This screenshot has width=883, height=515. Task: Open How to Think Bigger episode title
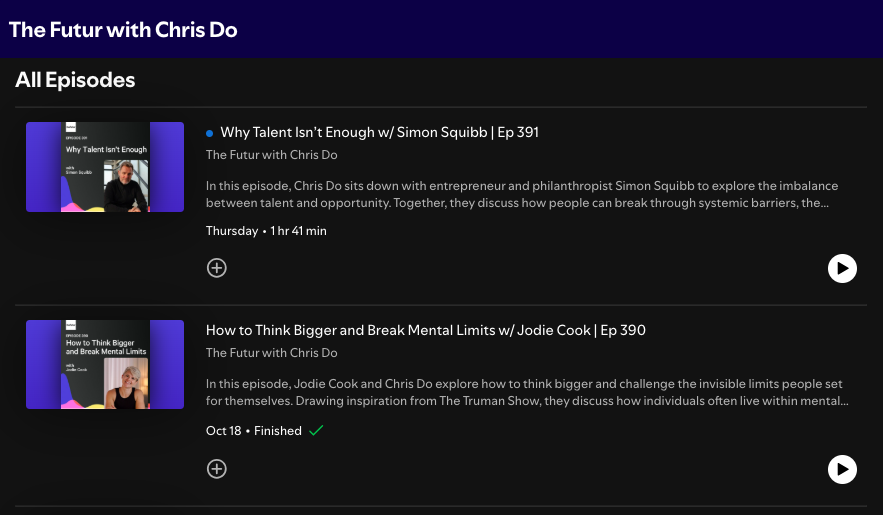(426, 330)
